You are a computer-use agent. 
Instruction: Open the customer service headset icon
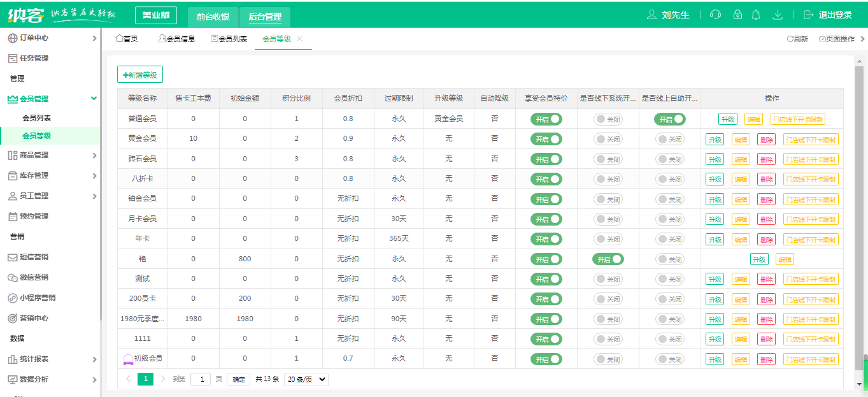[x=715, y=15]
